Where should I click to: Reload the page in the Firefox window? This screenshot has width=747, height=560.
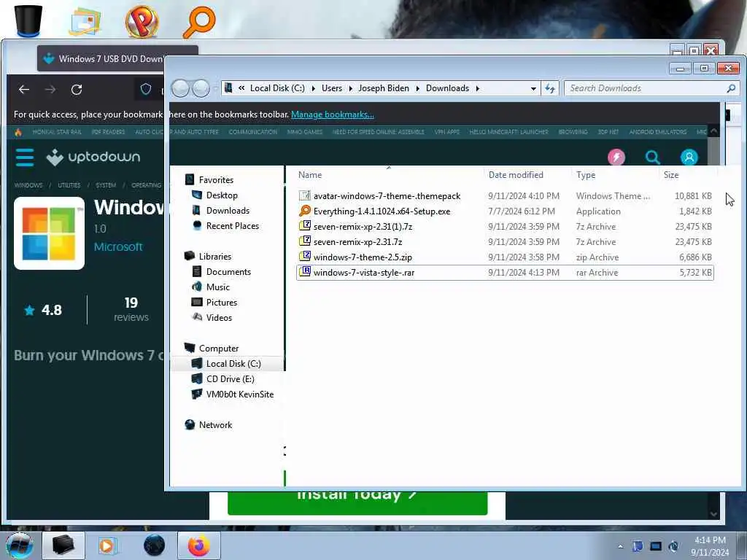pyautogui.click(x=76, y=90)
